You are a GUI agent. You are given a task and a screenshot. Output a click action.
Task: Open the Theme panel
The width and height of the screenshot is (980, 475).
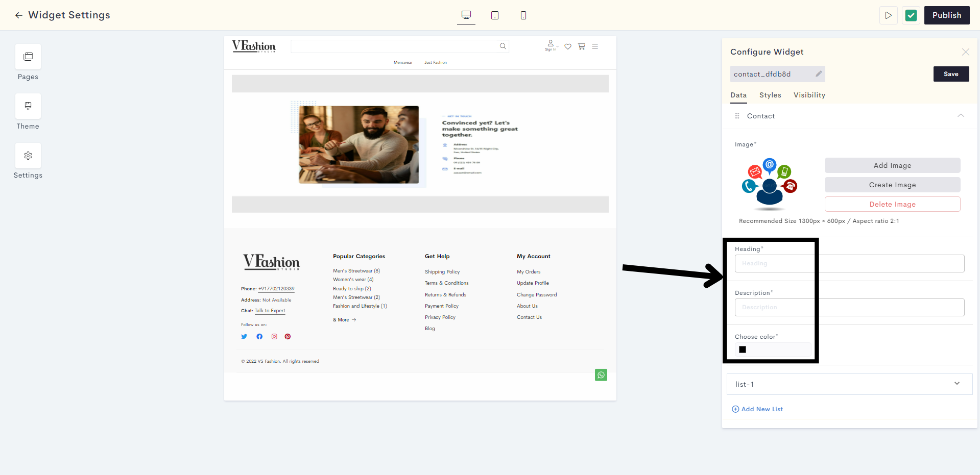[28, 106]
